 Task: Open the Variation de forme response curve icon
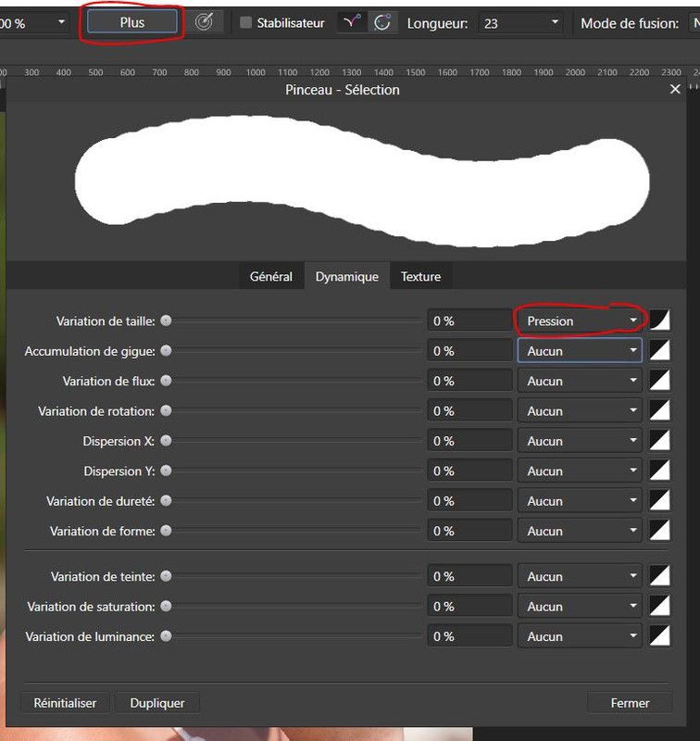click(x=659, y=531)
